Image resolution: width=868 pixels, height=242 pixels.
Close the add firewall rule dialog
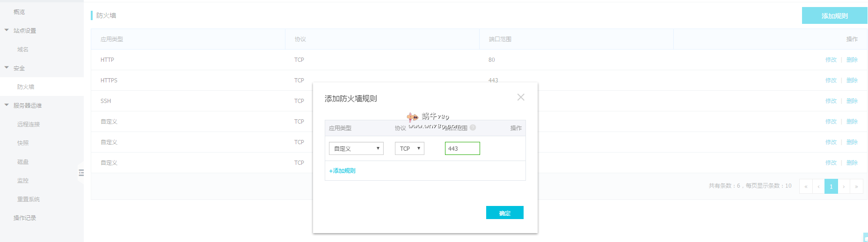(520, 97)
